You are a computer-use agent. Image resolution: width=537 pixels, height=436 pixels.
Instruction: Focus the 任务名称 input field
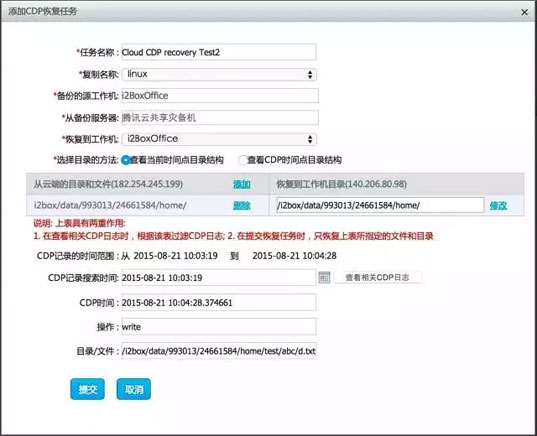tap(219, 52)
